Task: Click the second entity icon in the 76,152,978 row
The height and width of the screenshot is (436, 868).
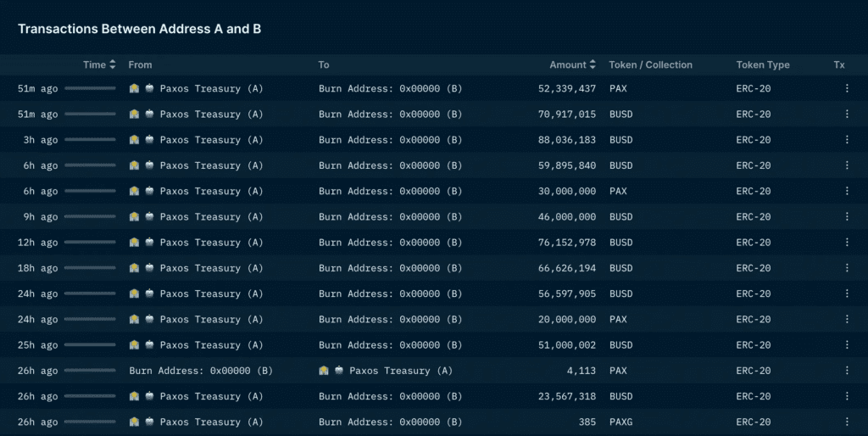Action: pyautogui.click(x=149, y=242)
